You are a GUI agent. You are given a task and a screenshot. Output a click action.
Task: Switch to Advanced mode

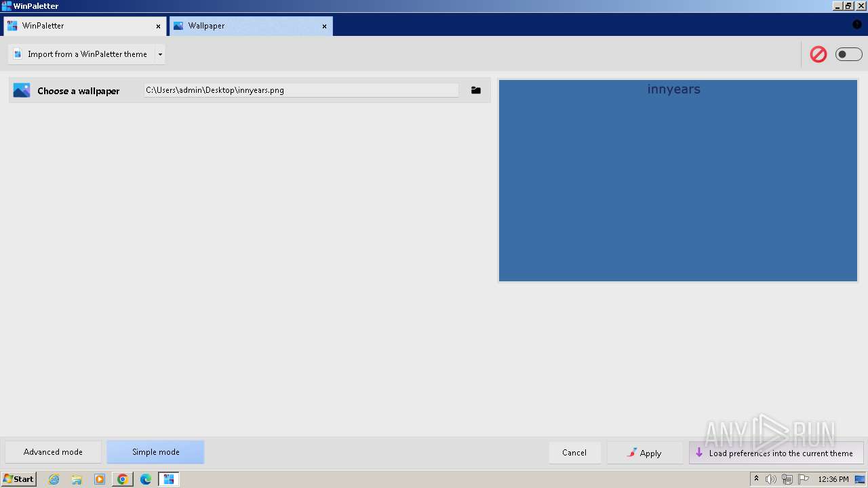(x=53, y=452)
